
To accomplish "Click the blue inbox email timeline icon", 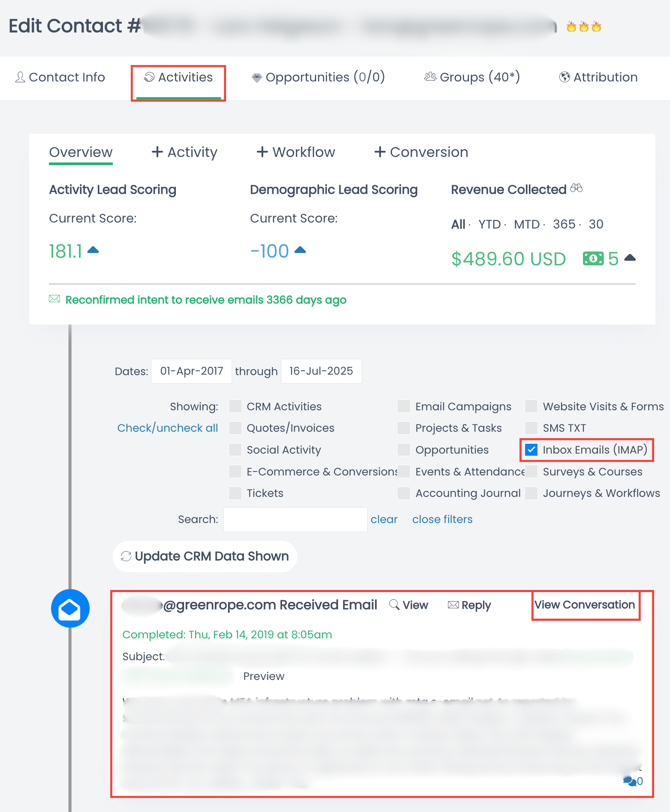I will click(70, 608).
